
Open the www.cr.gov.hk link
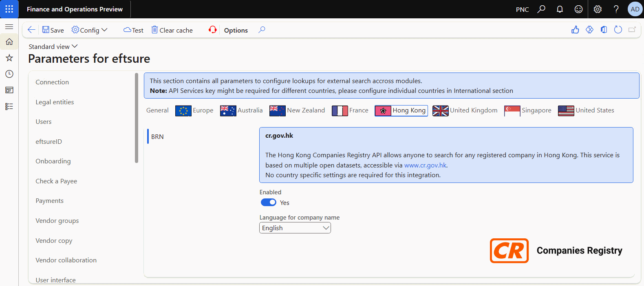click(426, 165)
